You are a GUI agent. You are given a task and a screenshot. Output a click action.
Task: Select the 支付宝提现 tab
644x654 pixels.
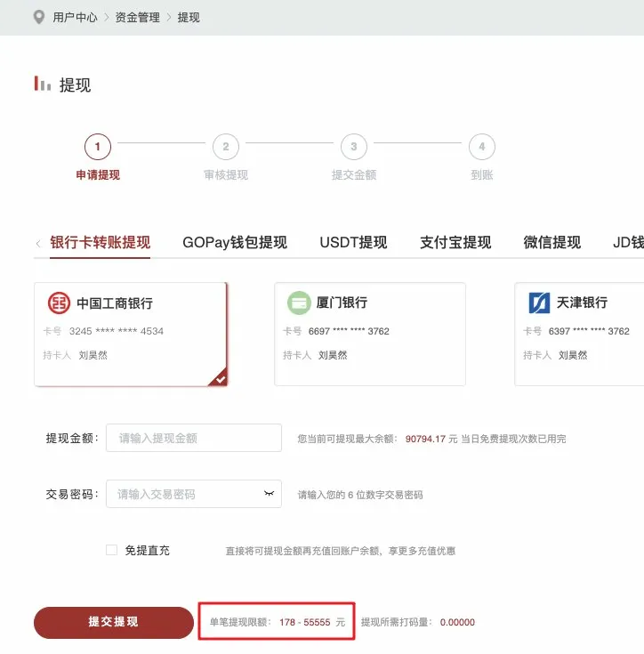click(455, 242)
